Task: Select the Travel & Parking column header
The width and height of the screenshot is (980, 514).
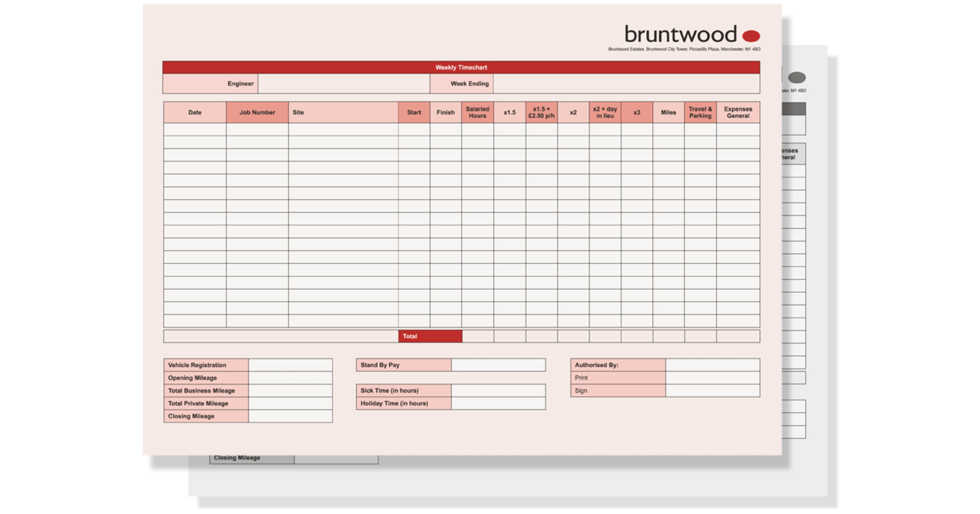Action: (x=700, y=112)
